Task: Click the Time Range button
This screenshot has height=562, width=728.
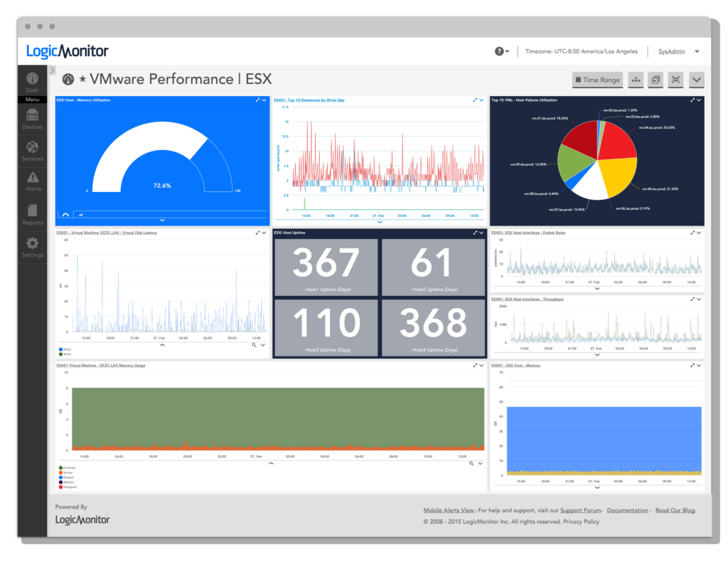Action: [597, 80]
